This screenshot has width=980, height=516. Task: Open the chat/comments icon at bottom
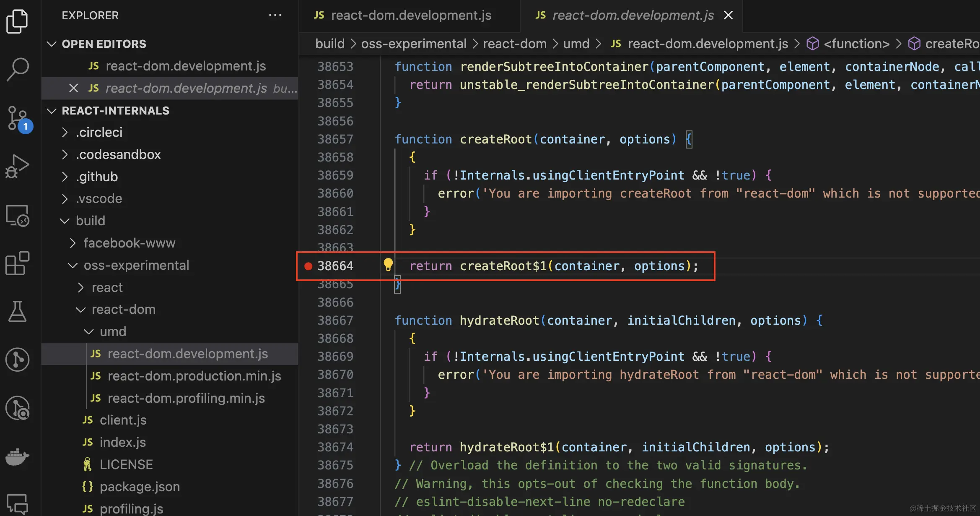17,503
